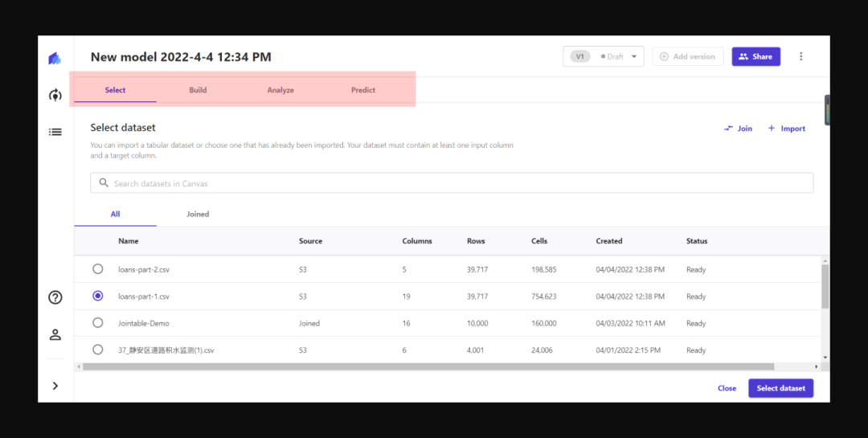Open the account user icon

[x=55, y=334]
